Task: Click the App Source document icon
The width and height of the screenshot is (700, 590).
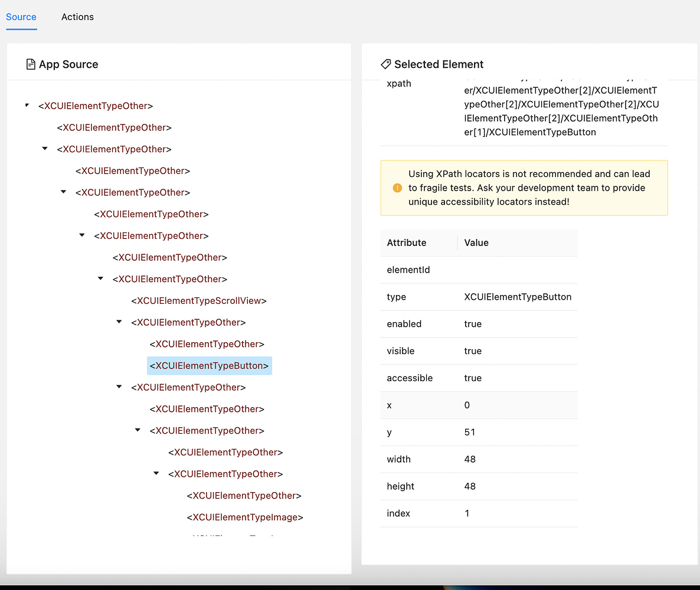Action: pyautogui.click(x=31, y=64)
